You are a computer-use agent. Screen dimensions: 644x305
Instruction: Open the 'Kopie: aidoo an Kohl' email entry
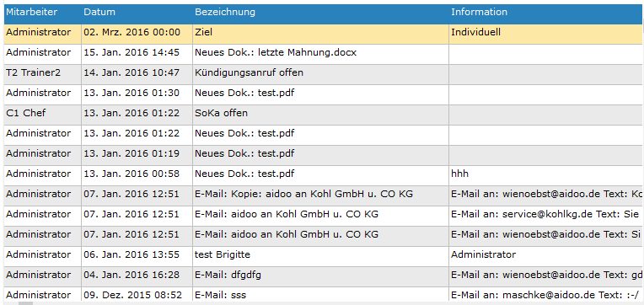click(303, 194)
